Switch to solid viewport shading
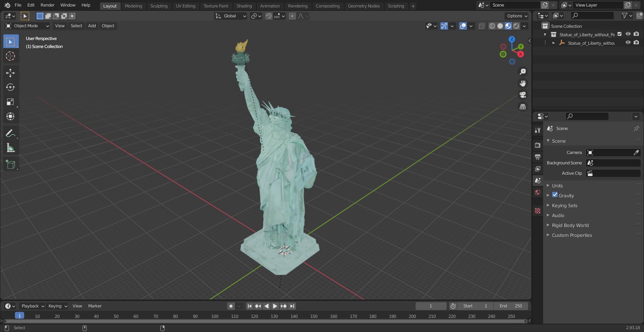This screenshot has height=332, width=644. [x=500, y=26]
